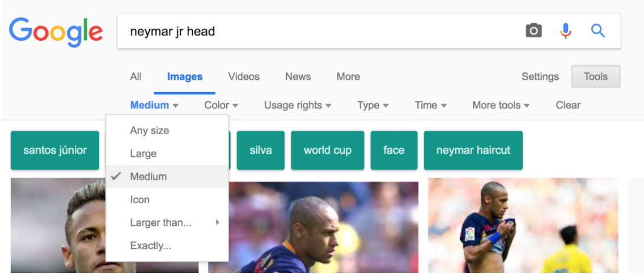The image size is (644, 274).
Task: Click the blue magnifying glass search icon
Action: [598, 31]
